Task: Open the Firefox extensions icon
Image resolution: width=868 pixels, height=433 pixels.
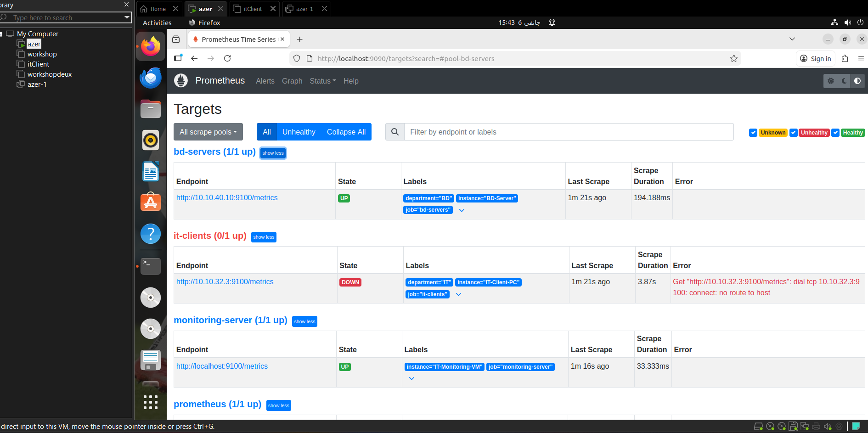Action: (x=845, y=58)
